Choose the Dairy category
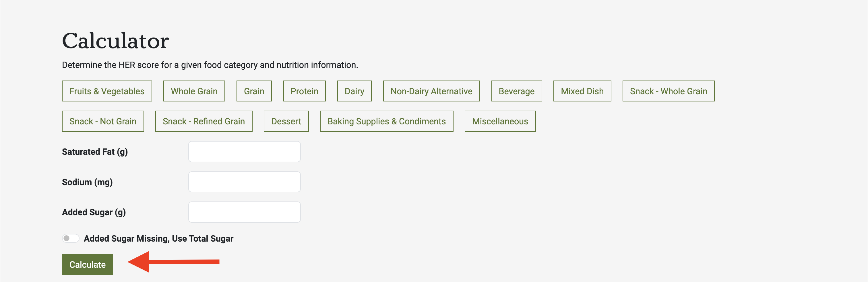The height and width of the screenshot is (282, 868). click(354, 91)
